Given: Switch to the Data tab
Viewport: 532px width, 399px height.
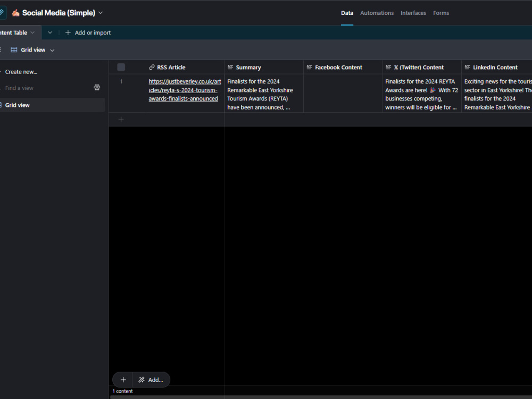Looking at the screenshot, I should [x=347, y=13].
